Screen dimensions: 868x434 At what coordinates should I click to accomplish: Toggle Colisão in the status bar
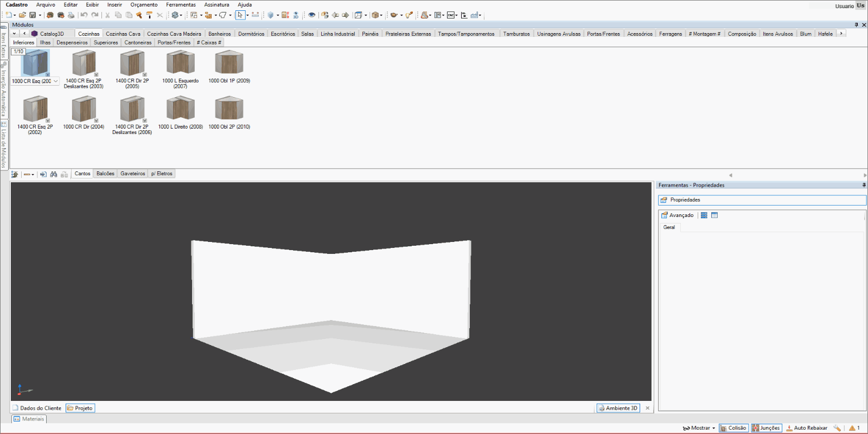tap(733, 428)
